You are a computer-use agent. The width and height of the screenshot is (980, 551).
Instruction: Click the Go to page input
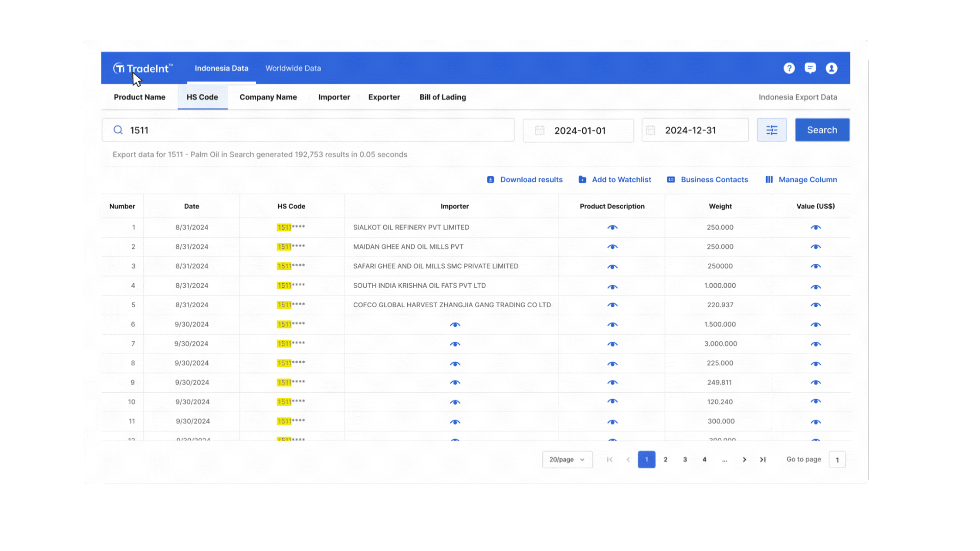(837, 460)
